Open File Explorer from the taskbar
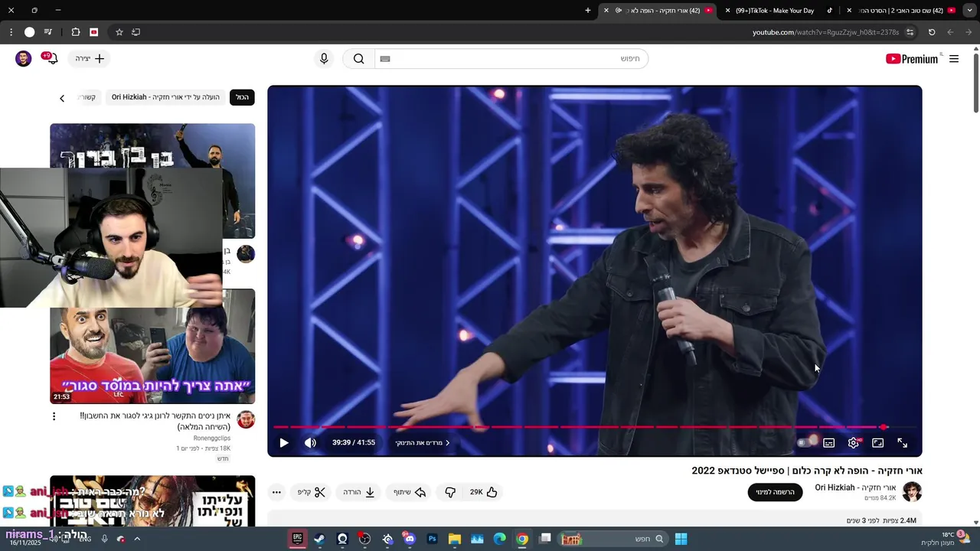Viewport: 980px width, 551px height. point(455,539)
